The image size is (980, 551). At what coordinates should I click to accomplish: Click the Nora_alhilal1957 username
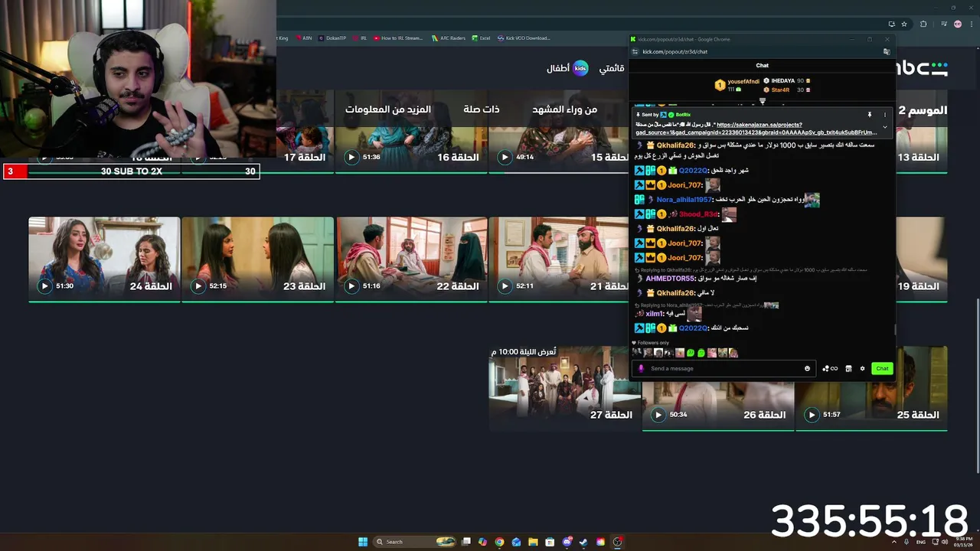pos(684,200)
